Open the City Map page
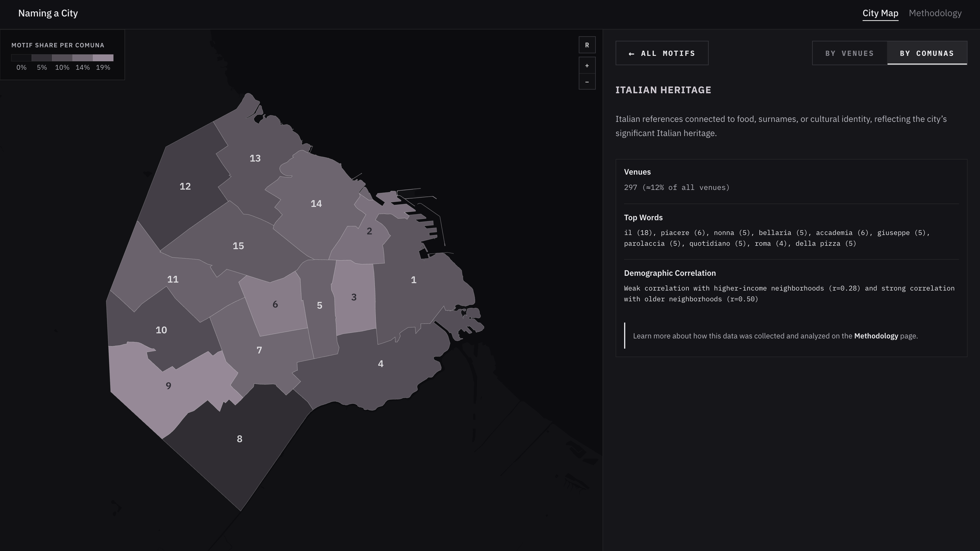 tap(880, 13)
